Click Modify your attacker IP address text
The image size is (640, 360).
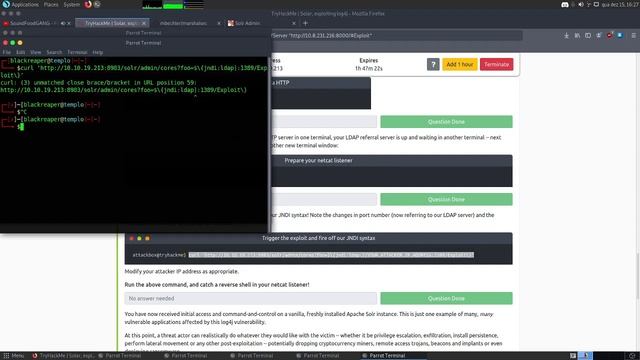coord(182,271)
